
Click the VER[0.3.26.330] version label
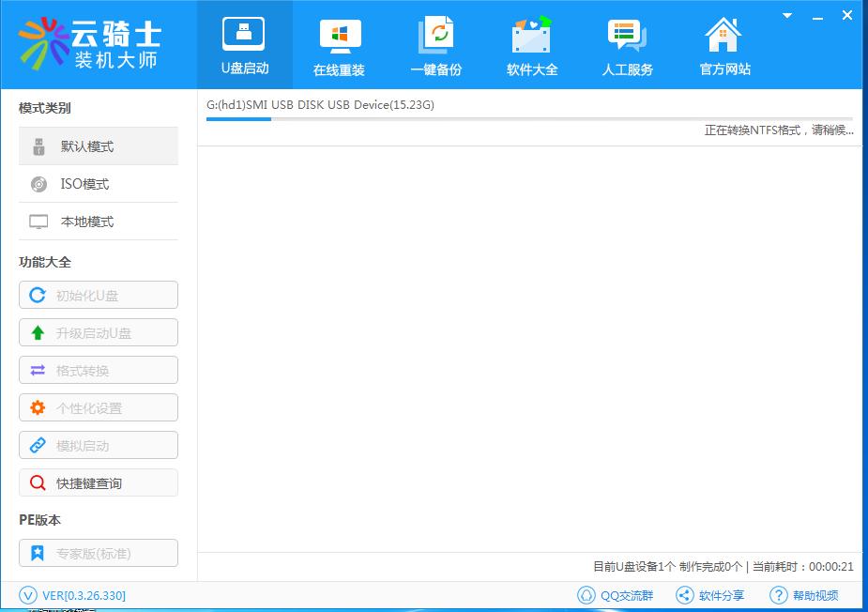coord(84,596)
